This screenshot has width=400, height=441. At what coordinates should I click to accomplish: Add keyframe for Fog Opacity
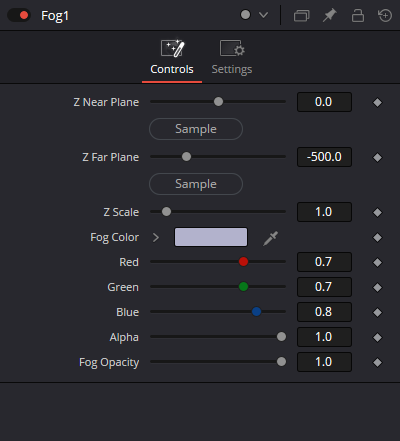click(377, 362)
